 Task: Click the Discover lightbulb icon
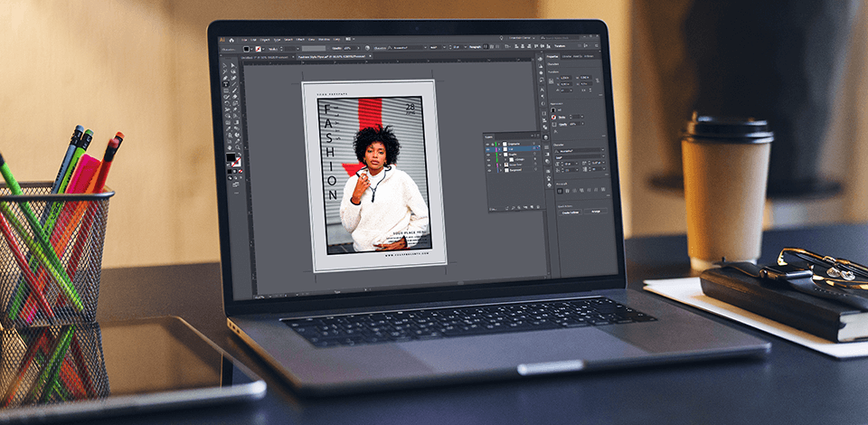coord(502,38)
